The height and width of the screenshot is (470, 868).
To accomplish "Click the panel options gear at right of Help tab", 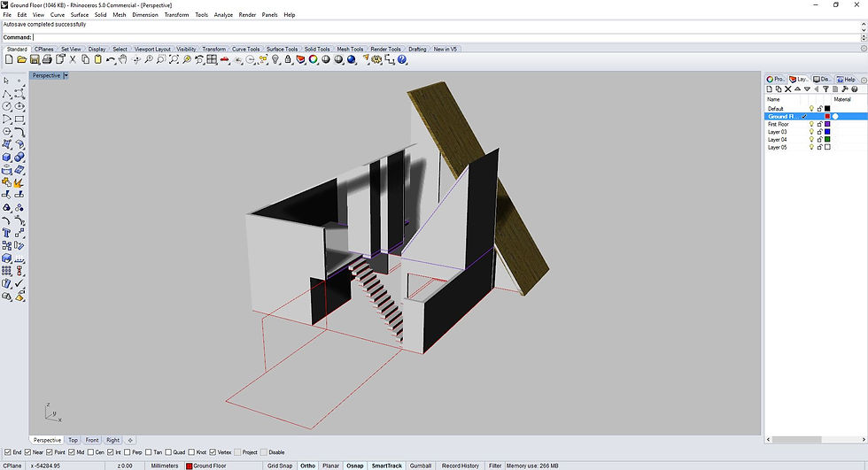I will pos(864,81).
